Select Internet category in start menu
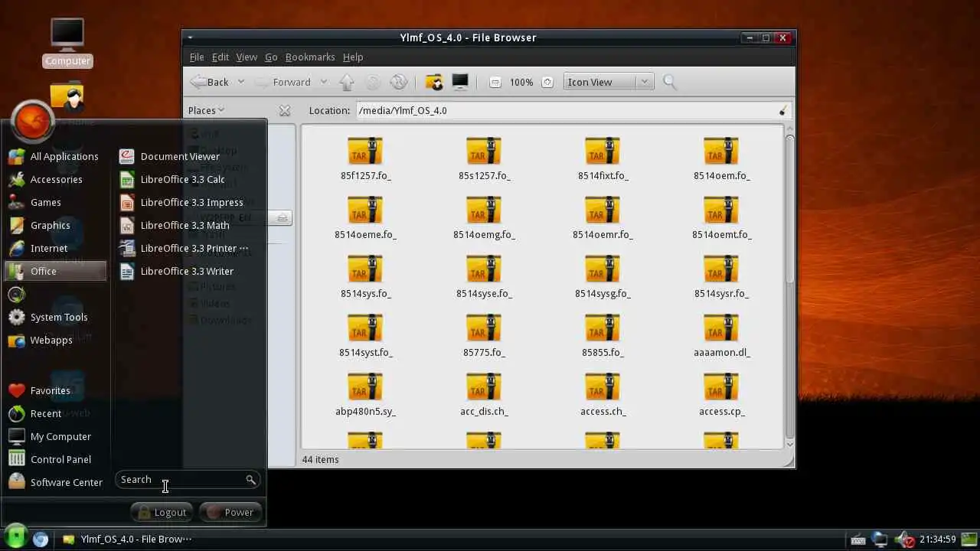This screenshot has width=980, height=551. (55, 248)
